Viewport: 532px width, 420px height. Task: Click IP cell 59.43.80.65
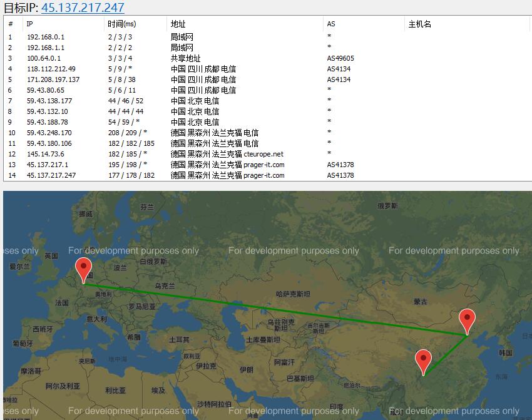46,90
